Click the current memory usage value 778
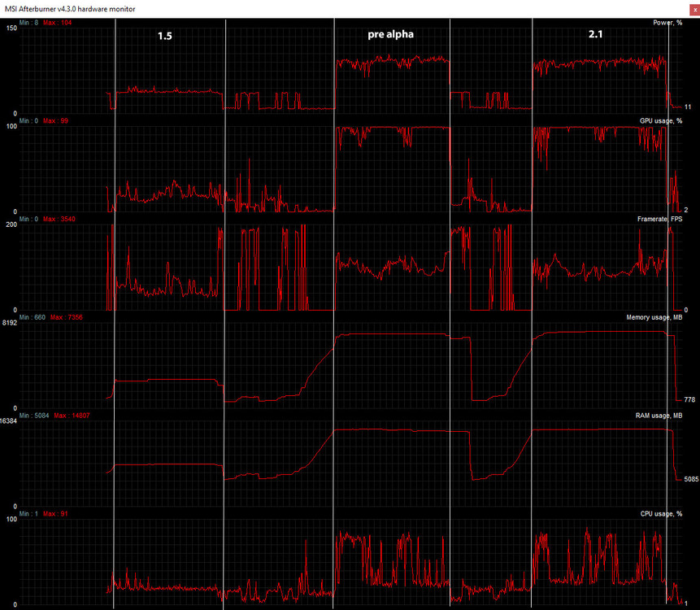The height and width of the screenshot is (610, 700). point(689,399)
